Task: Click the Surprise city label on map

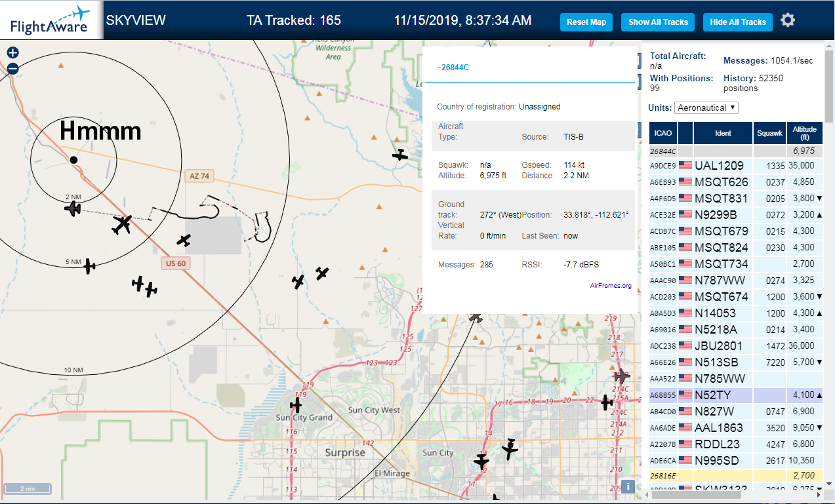Action: point(345,453)
